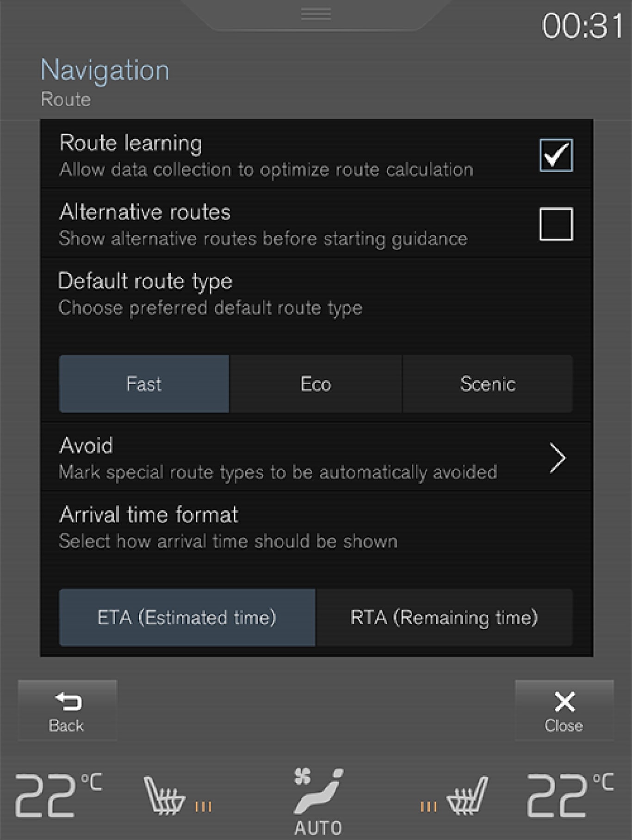632x840 pixels.
Task: Tap the Route learning row label
Action: [131, 143]
